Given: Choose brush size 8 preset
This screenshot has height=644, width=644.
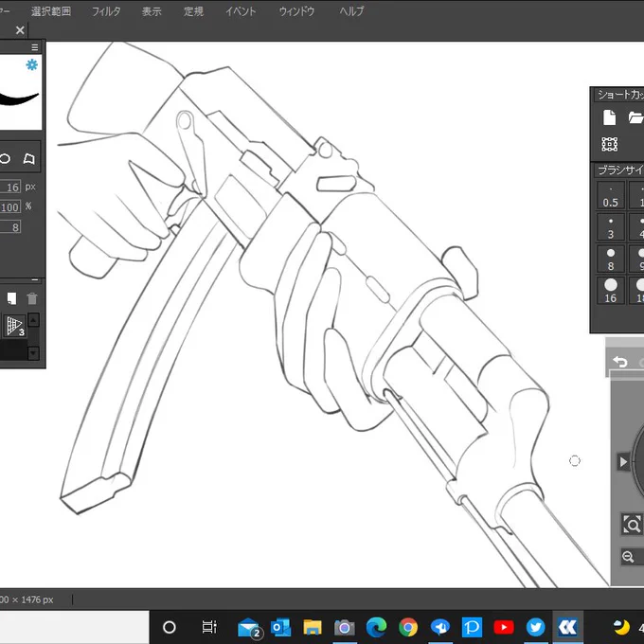Looking at the screenshot, I should [610, 259].
